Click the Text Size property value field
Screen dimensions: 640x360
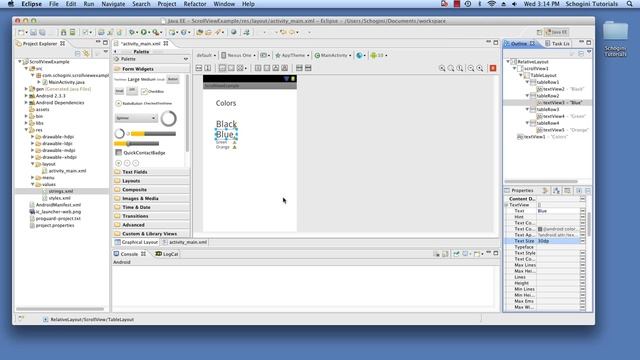click(558, 241)
